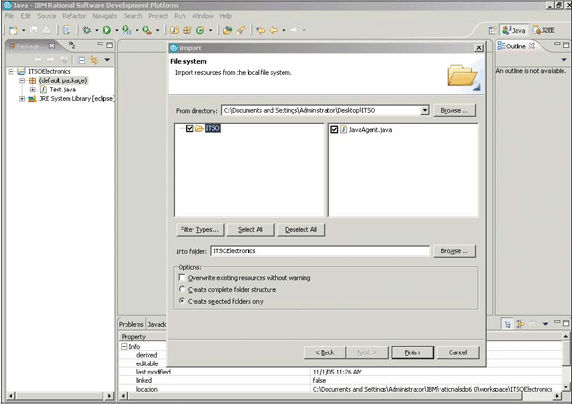Collapse the ITSOElectronics project node

[x=11, y=72]
